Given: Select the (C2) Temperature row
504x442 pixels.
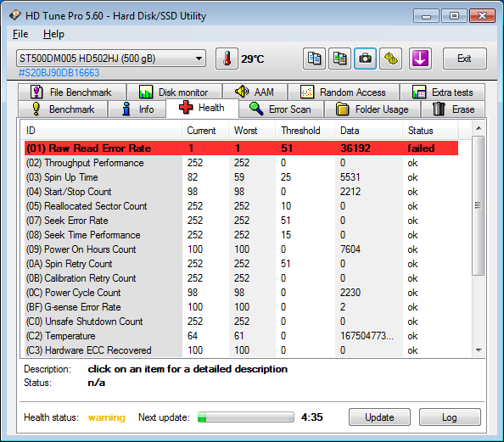Looking at the screenshot, I should pos(241,336).
